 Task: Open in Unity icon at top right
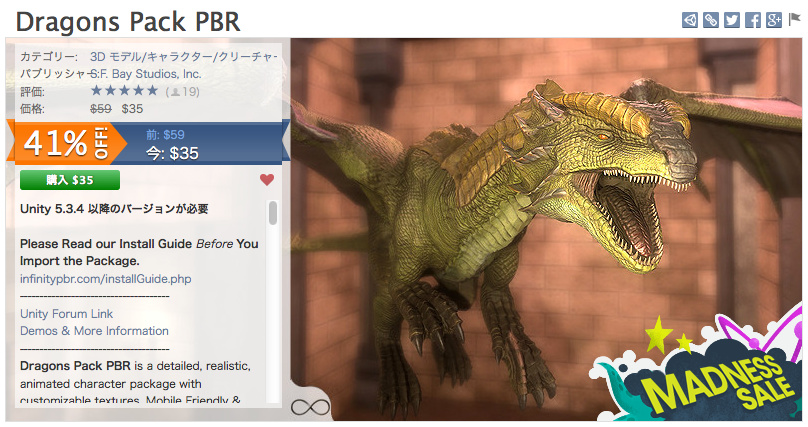pos(689,20)
